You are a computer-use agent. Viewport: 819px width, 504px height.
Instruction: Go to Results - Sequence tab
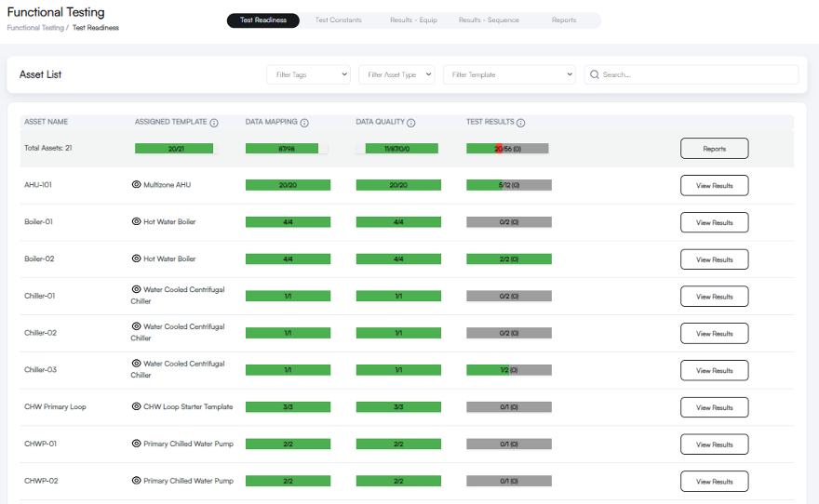pos(489,20)
